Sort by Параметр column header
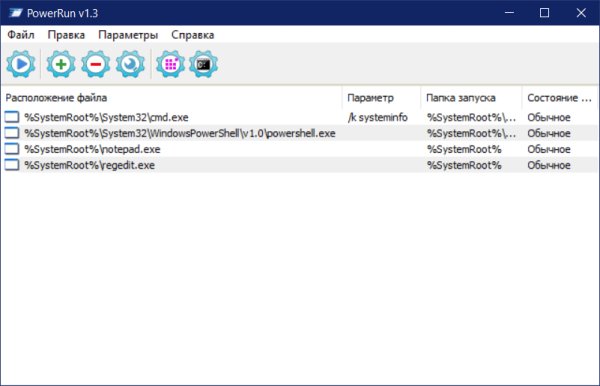 point(382,98)
